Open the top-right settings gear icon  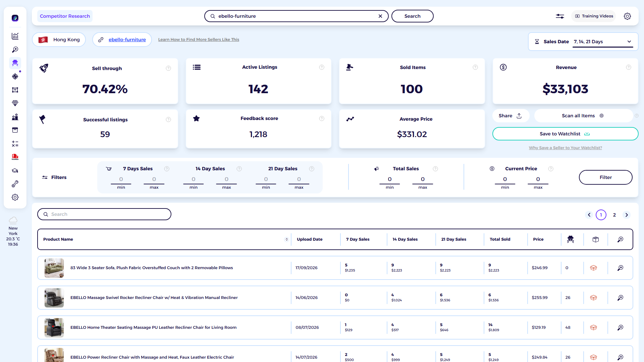click(x=627, y=16)
